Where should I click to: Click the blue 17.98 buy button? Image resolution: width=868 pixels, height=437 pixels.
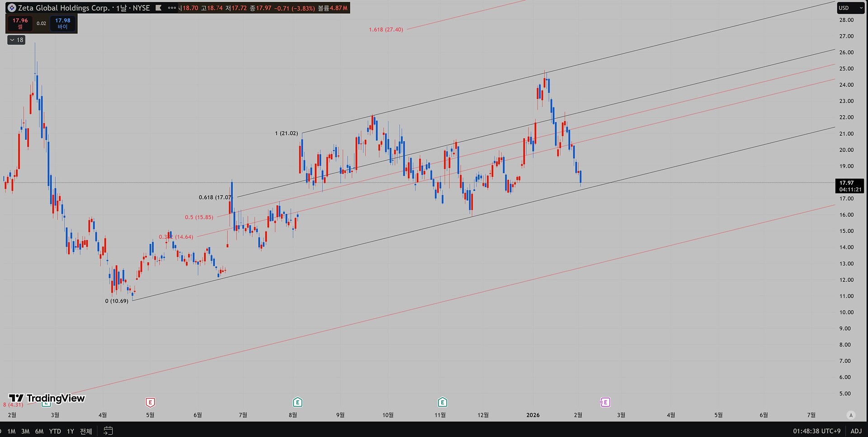62,24
